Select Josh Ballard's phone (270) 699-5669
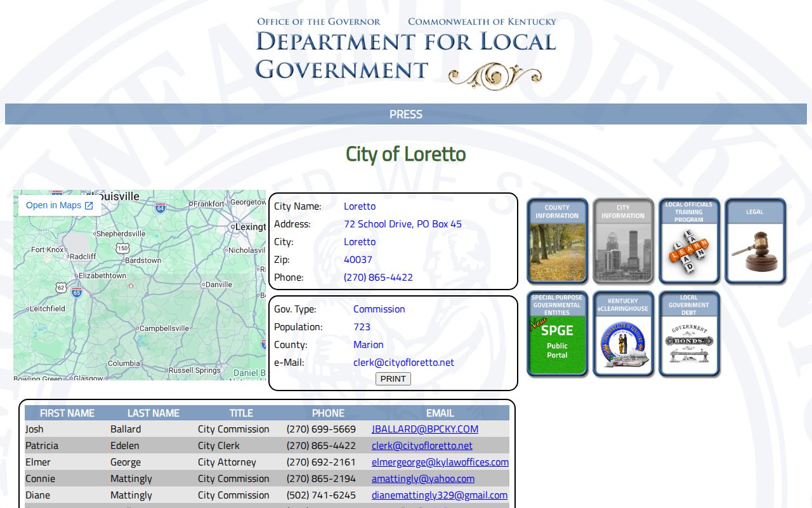 point(321,429)
